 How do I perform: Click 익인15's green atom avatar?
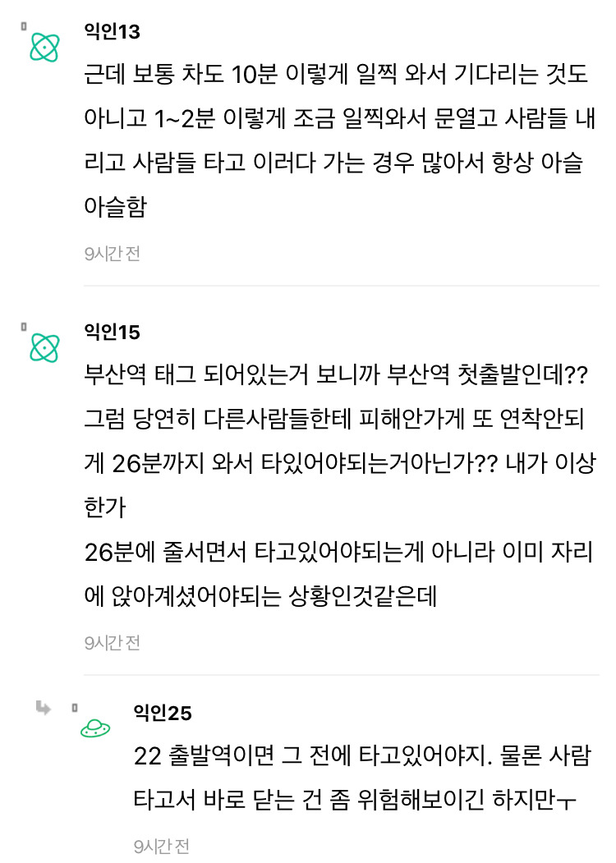(x=44, y=347)
